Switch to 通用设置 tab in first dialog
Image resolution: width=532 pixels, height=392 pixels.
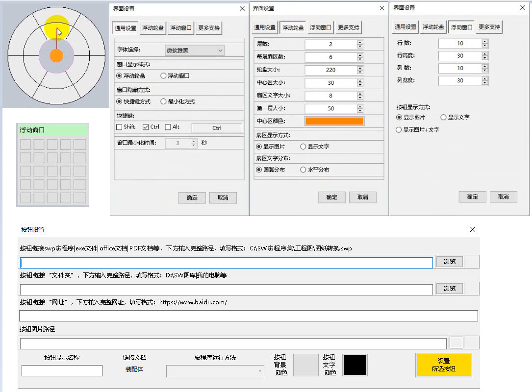tap(125, 28)
